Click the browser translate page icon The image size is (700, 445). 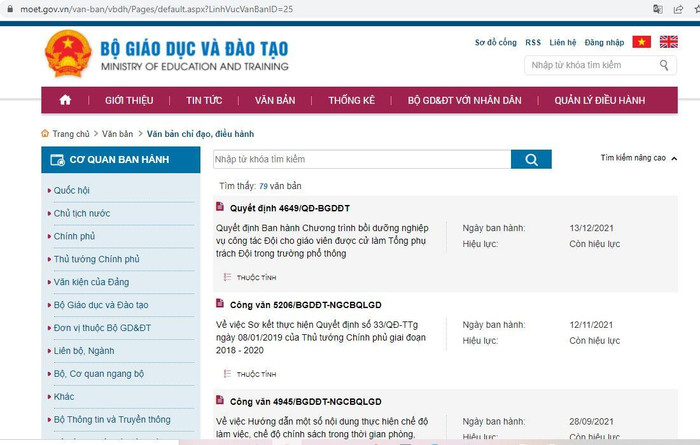pyautogui.click(x=658, y=9)
